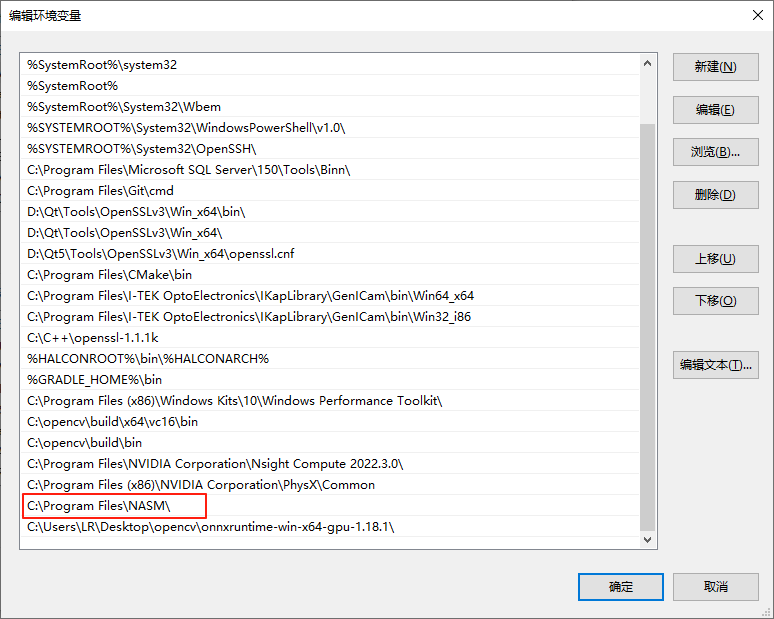Select the D:\Qt5 openssl.cnf entry
Screen dimensions: 774x619
(x=330, y=254)
